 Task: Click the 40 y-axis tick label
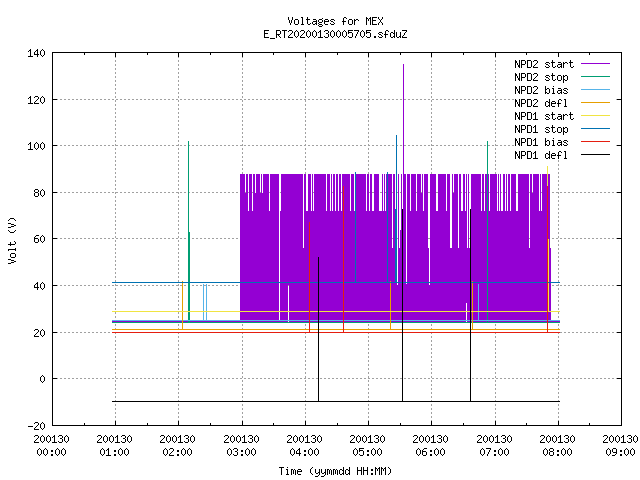(x=39, y=286)
